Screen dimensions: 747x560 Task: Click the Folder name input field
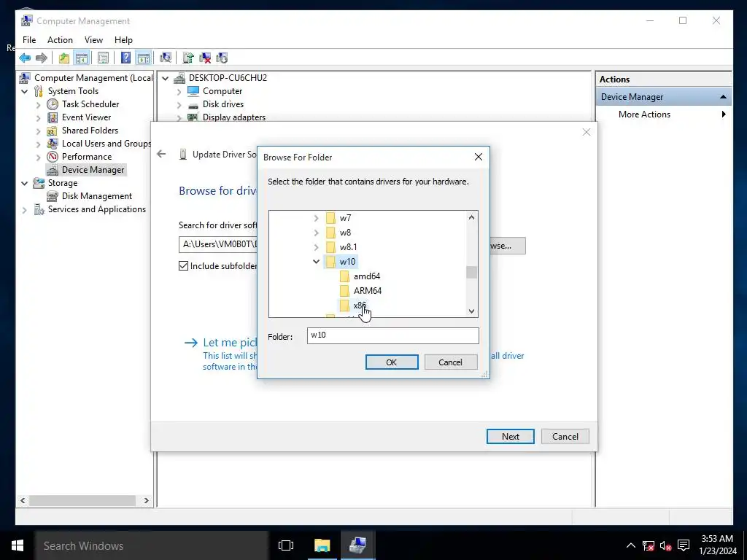392,335
